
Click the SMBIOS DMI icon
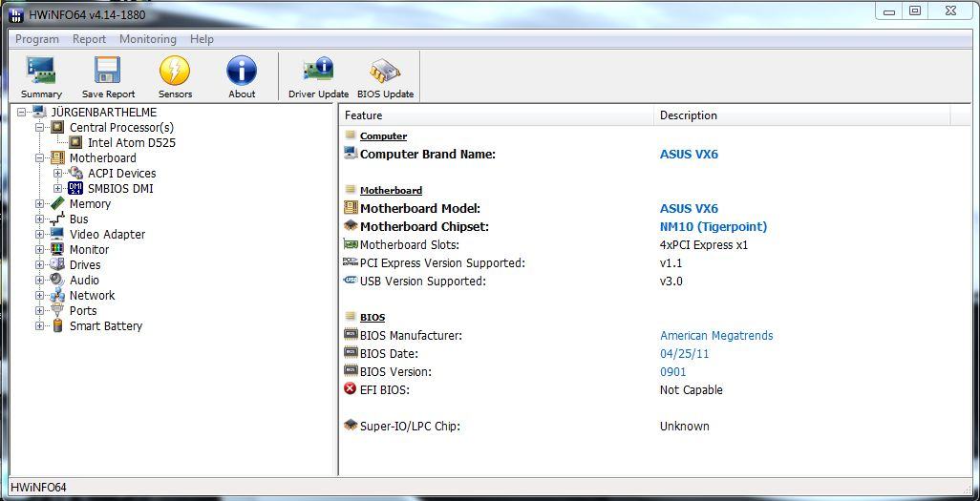tap(75, 188)
